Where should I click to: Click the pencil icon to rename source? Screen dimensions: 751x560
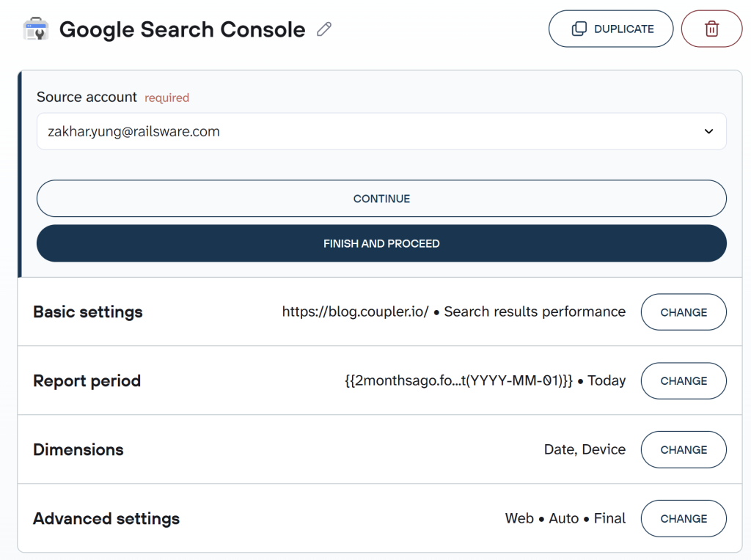tap(324, 29)
